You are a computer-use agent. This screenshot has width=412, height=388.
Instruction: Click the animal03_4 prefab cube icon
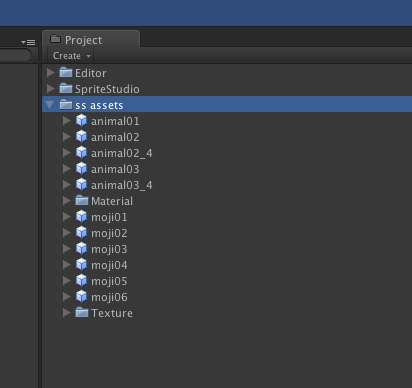[x=81, y=184]
